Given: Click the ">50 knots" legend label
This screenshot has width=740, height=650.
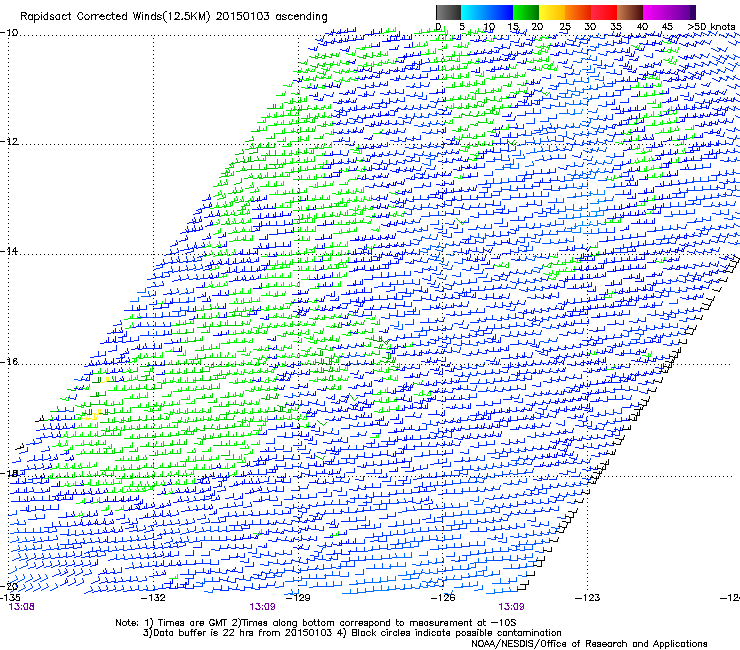Looking at the screenshot, I should [711, 27].
